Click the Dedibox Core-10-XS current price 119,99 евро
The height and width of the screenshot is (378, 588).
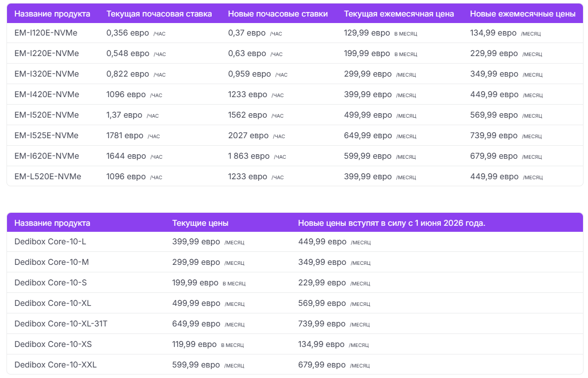(194, 344)
